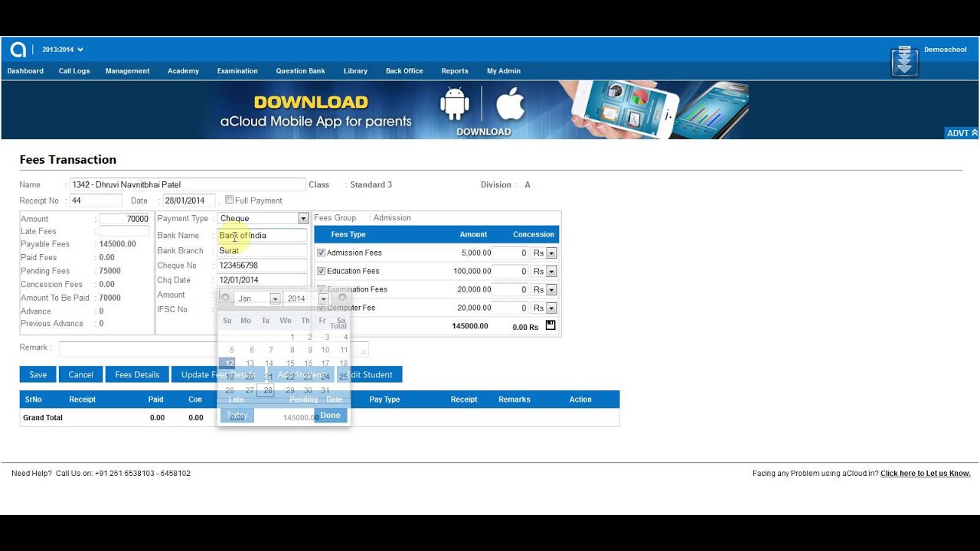Toggle the Full Payment checkbox
The image size is (980, 551).
[229, 200]
